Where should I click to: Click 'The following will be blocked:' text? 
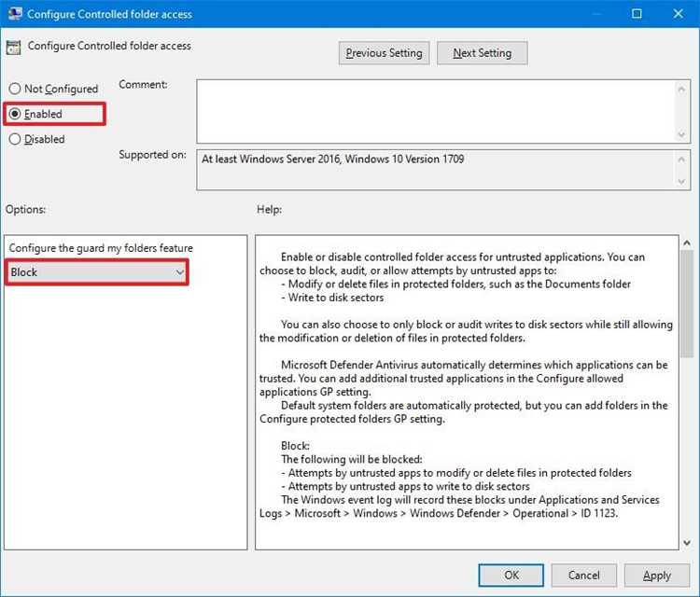point(352,459)
